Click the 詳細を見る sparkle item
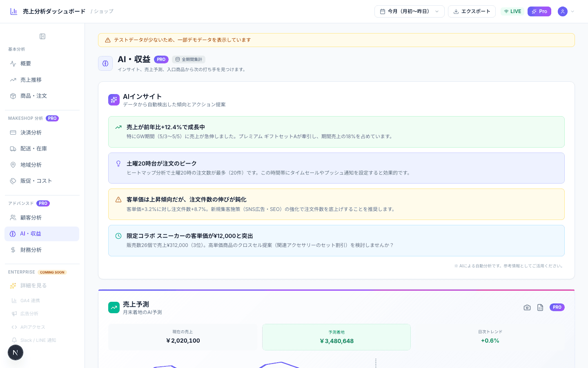Screen dimensions: 588x368 (x=42, y=285)
